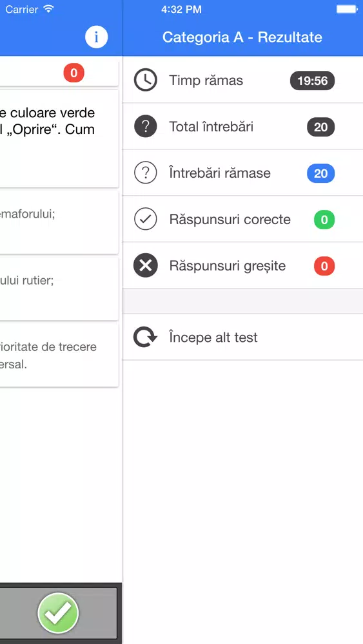
Task: Confirm answer with the green checkmark button
Action: pos(58,613)
